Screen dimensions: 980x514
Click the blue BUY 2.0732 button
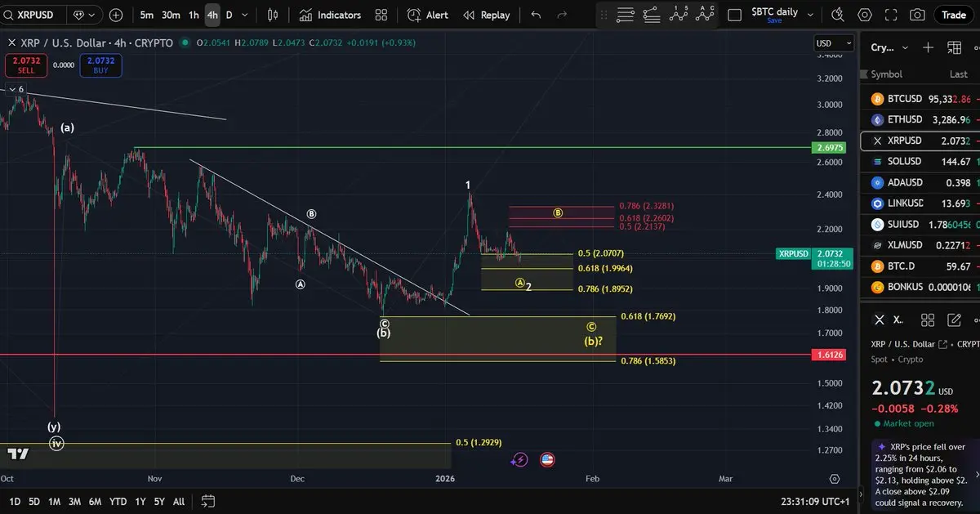pos(101,65)
